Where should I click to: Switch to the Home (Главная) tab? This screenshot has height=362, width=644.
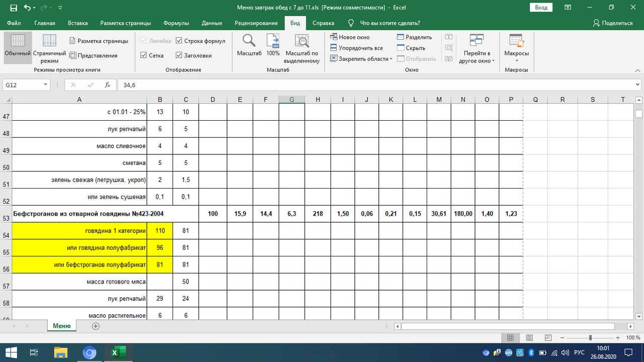[x=45, y=23]
